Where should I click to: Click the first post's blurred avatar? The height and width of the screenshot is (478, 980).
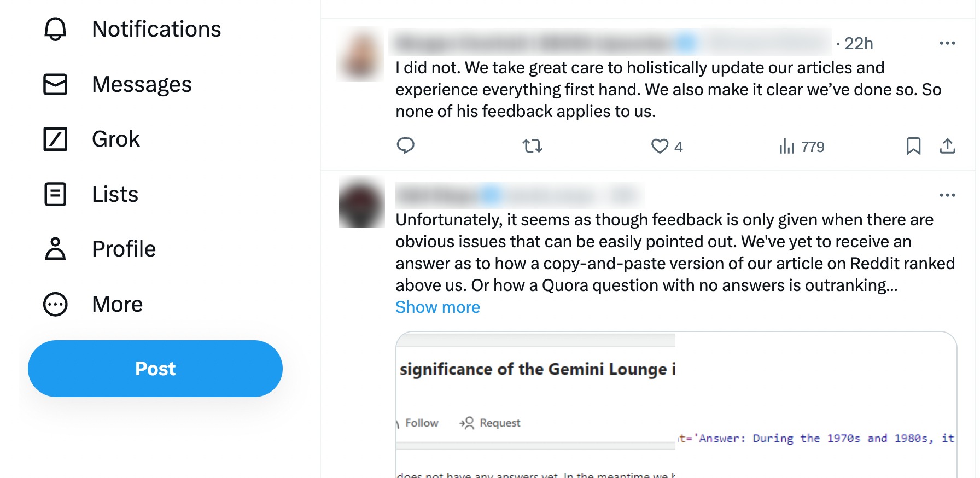click(x=360, y=54)
